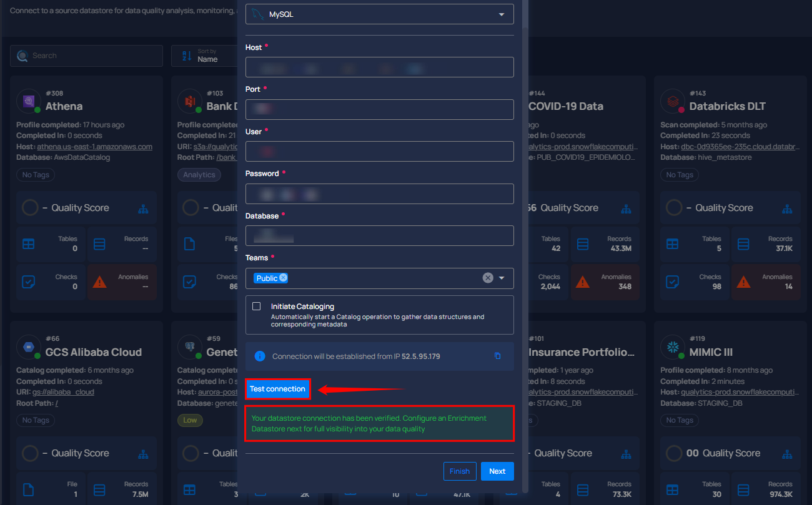Open the MIMIC III host link
812x505 pixels.
point(740,392)
